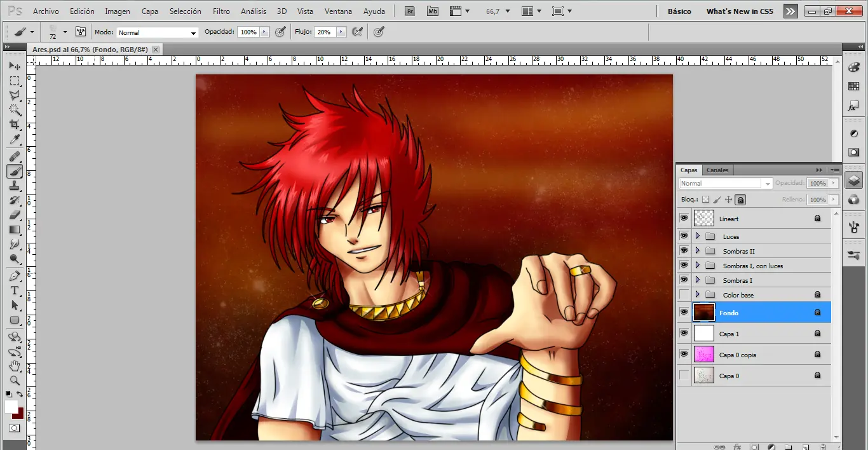Viewport: 868px width, 450px height.
Task: Expand the Color base group
Action: tap(697, 294)
